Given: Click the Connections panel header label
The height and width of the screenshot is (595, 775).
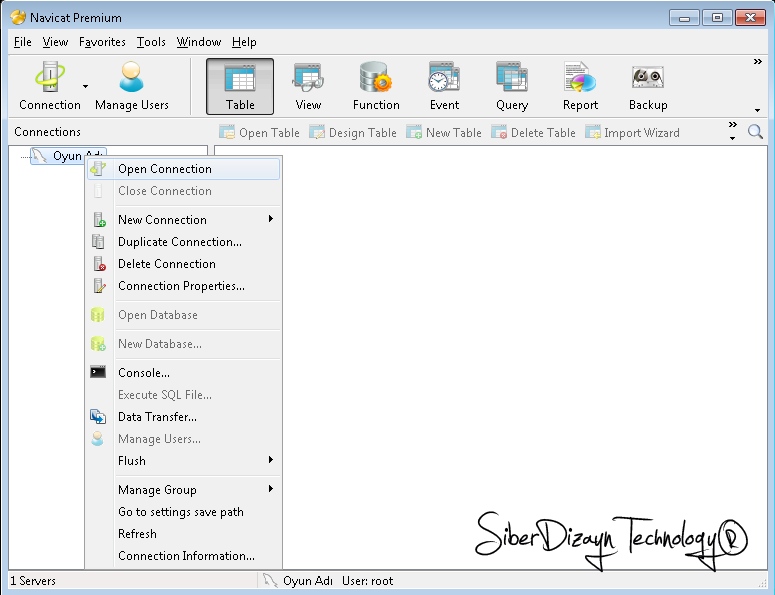Looking at the screenshot, I should click(47, 132).
